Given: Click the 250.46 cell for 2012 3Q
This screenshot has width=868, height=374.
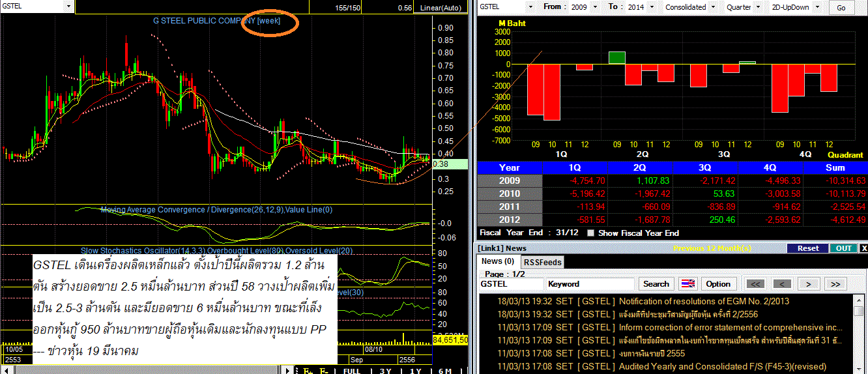Looking at the screenshot, I should pyautogui.click(x=705, y=220).
